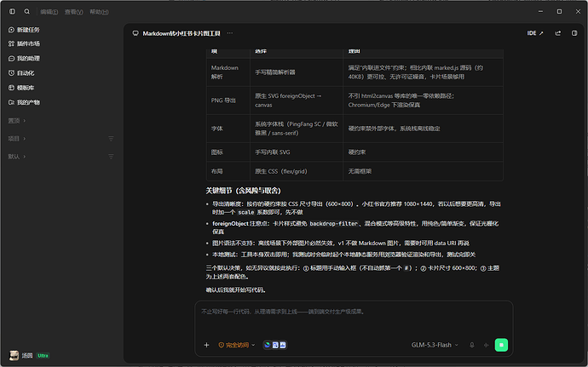Screen dimensions: 588x367
Task: Click the 'PNG 导出' table cell
Action: (228, 100)
